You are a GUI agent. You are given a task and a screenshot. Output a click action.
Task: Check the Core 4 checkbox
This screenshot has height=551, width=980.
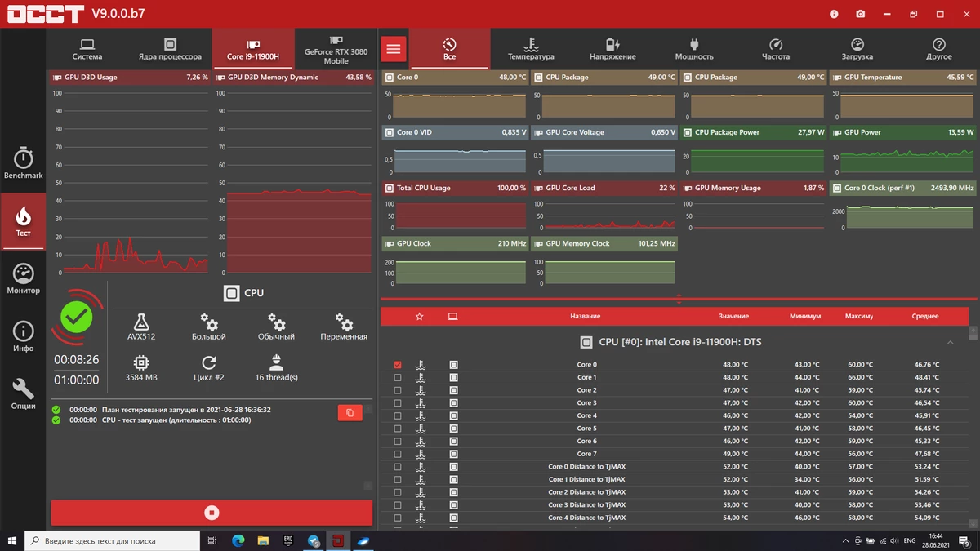(398, 415)
